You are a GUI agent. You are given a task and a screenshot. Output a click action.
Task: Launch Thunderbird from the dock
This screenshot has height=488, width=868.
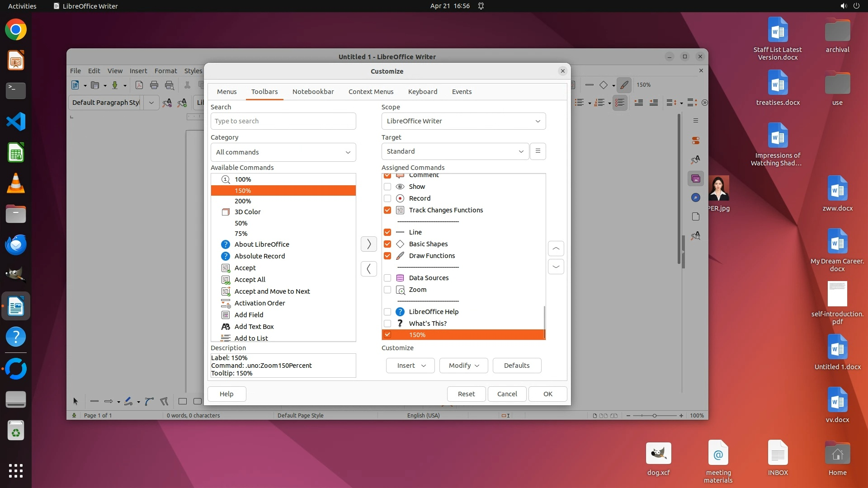coord(16,244)
